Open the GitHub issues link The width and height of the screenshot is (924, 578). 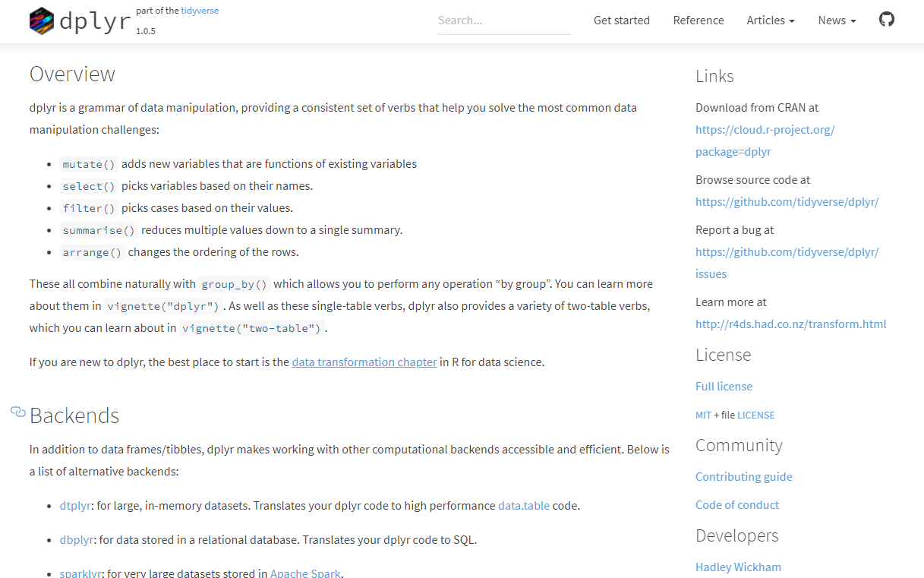pyautogui.click(x=787, y=263)
